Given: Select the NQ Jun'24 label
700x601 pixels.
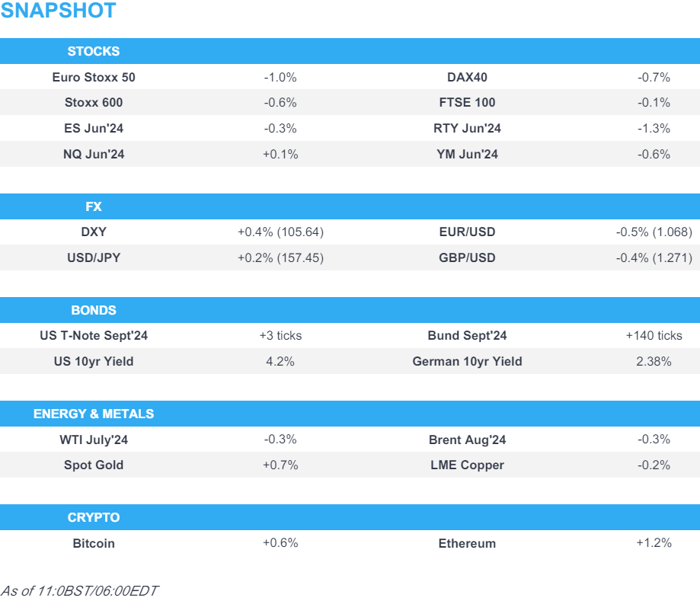Looking at the screenshot, I should tap(94, 155).
